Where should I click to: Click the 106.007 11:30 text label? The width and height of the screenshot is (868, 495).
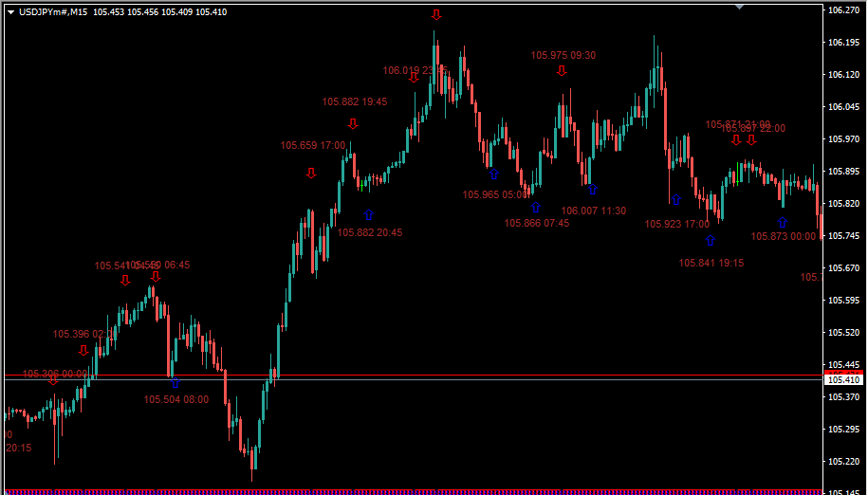click(593, 211)
